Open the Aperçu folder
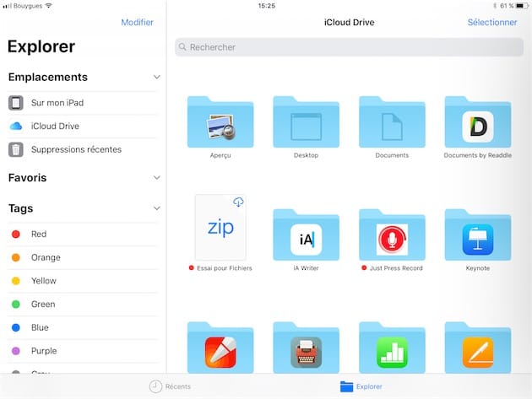Image resolution: width=532 pixels, height=399 pixels. tap(220, 122)
